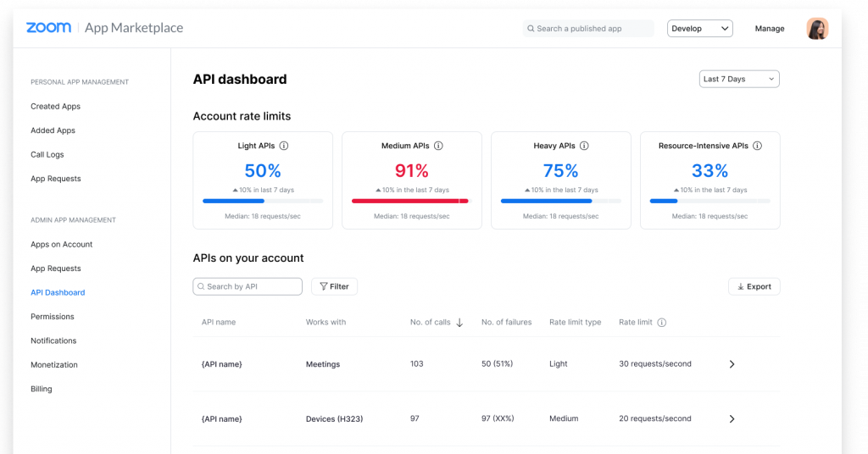Open the Develop dropdown
This screenshot has height=454, width=868.
tap(700, 29)
